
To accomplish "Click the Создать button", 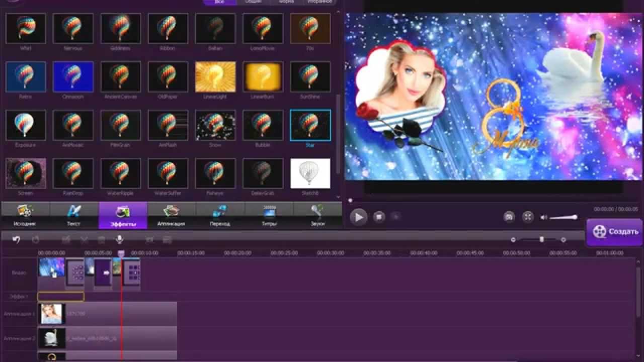I will tap(614, 232).
